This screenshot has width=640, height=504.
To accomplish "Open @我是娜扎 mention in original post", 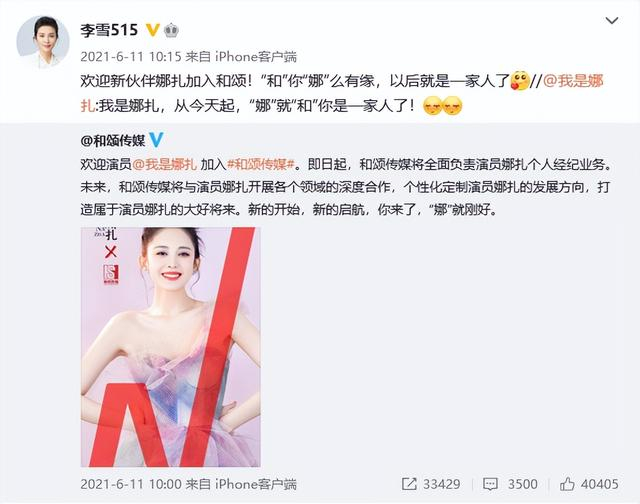I will [x=164, y=164].
